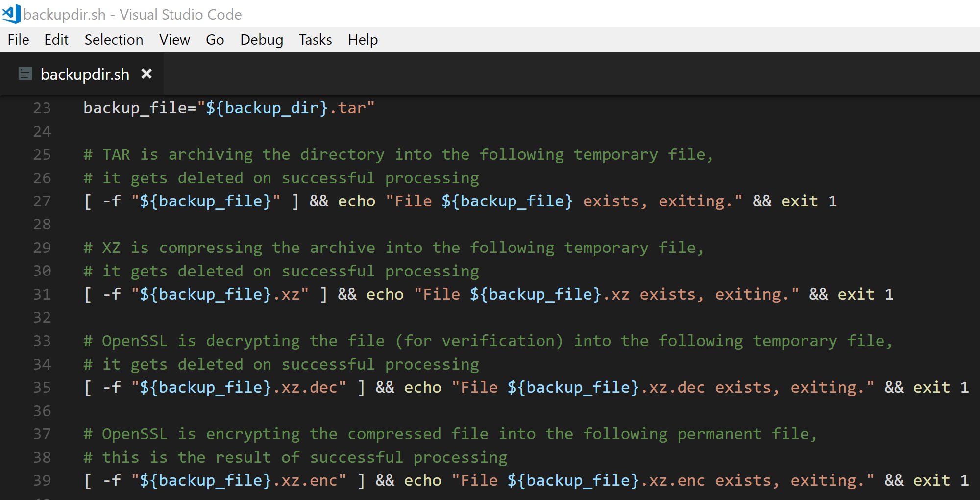Image resolution: width=980 pixels, height=500 pixels.
Task: Open the Go menu
Action: 215,40
